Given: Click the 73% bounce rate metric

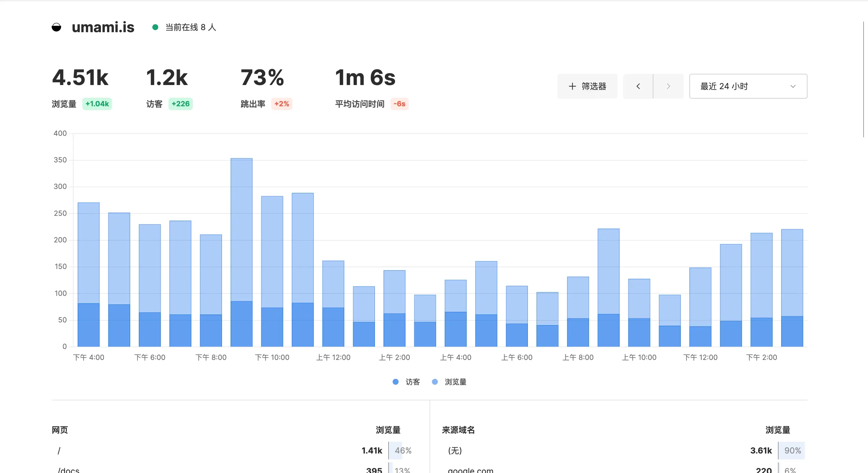Looking at the screenshot, I should click(x=262, y=77).
